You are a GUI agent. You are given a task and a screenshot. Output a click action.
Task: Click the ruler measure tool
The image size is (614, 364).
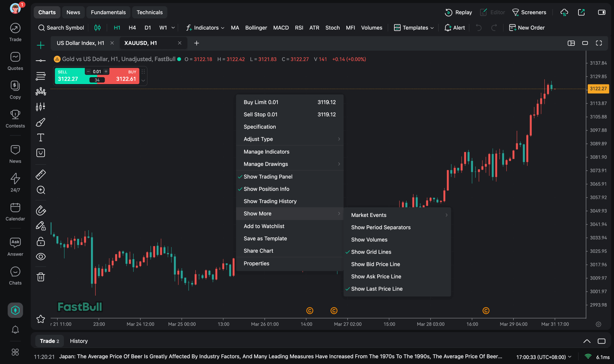(x=41, y=174)
